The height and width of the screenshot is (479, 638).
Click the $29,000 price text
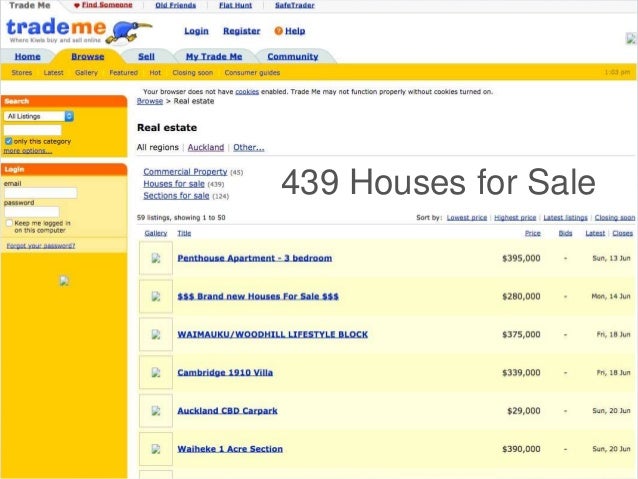coord(524,411)
